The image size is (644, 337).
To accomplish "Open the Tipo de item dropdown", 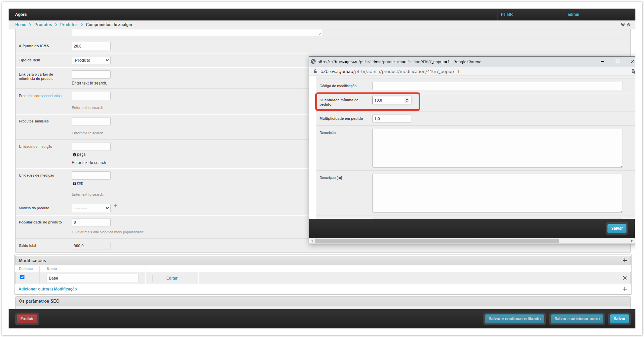I will [91, 60].
